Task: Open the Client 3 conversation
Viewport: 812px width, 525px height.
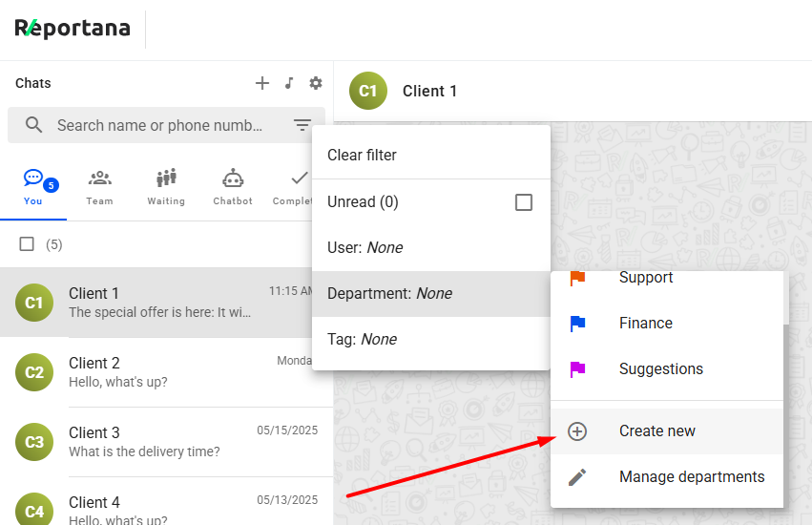Action: click(x=167, y=442)
